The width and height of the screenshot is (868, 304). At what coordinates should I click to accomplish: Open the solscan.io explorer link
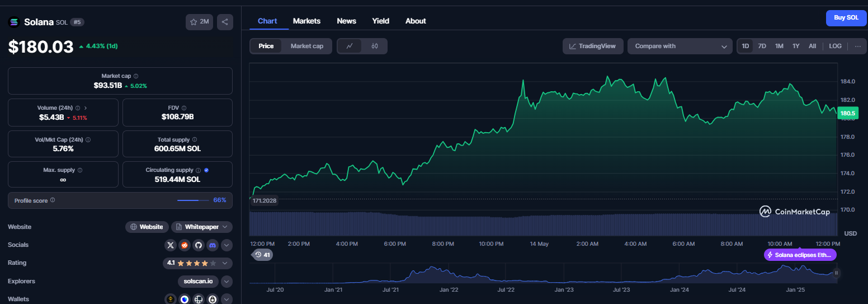click(x=198, y=281)
